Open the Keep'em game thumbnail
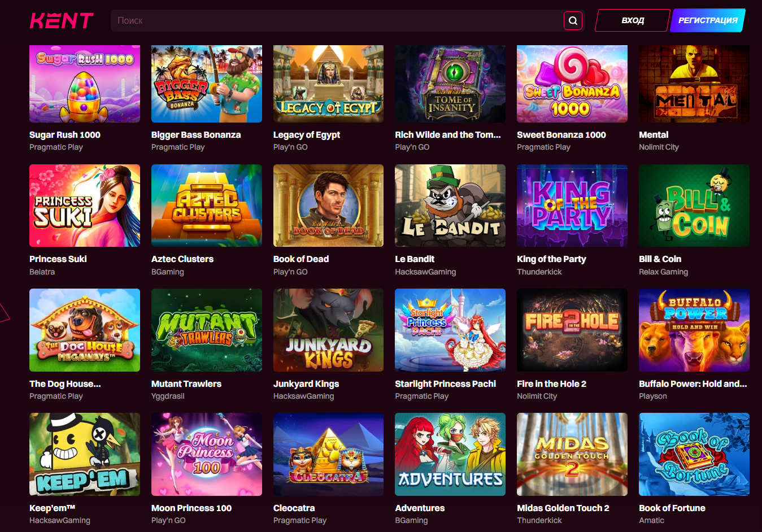The width and height of the screenshot is (762, 532). pos(85,454)
